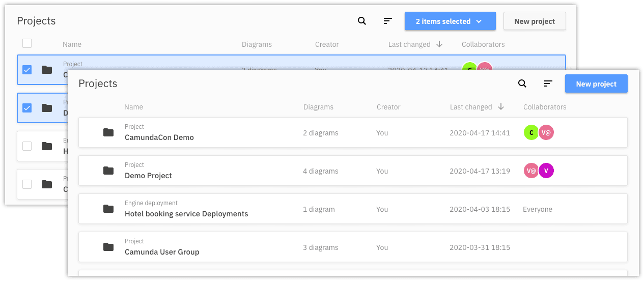Click date 2020-03-31 18:15
Image resolution: width=644 pixels, height=281 pixels.
coord(480,247)
